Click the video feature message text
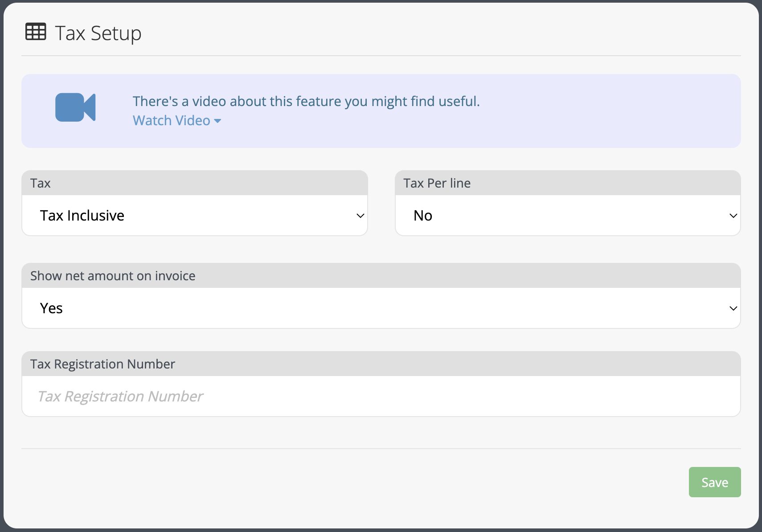This screenshot has height=532, width=762. [306, 101]
